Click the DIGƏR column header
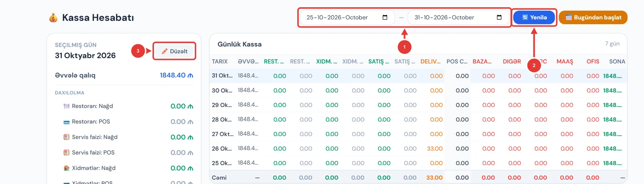Screen dimensions: 644x184 click(x=512, y=62)
